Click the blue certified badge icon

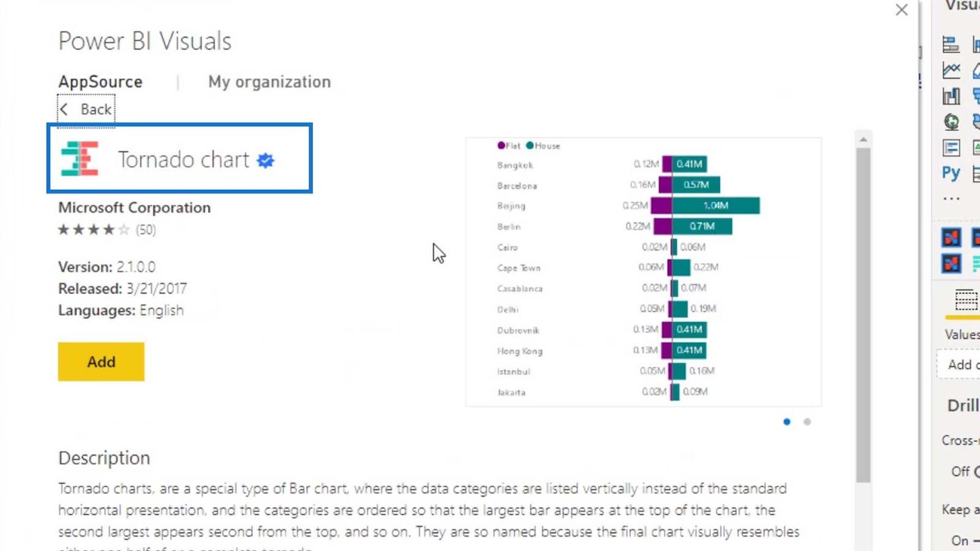pyautogui.click(x=266, y=160)
